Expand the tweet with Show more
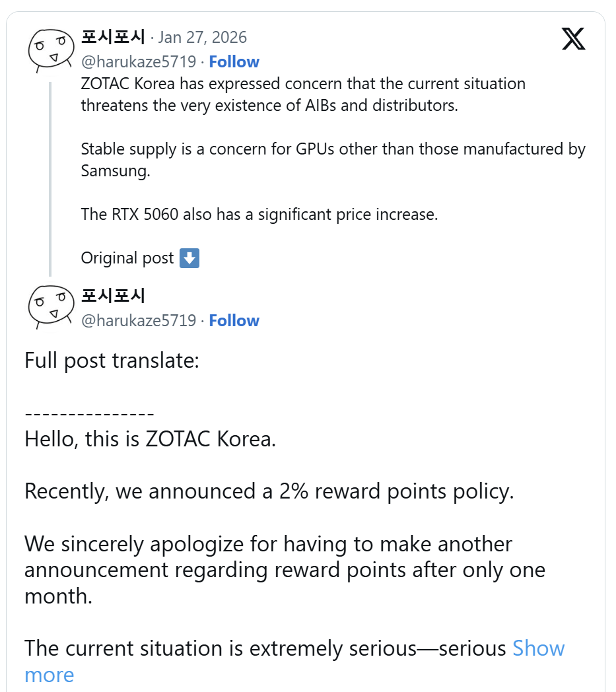 pyautogui.click(x=538, y=648)
